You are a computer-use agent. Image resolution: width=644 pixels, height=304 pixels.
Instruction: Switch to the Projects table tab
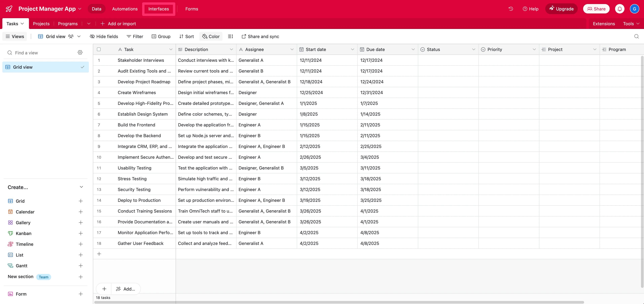[x=41, y=24]
